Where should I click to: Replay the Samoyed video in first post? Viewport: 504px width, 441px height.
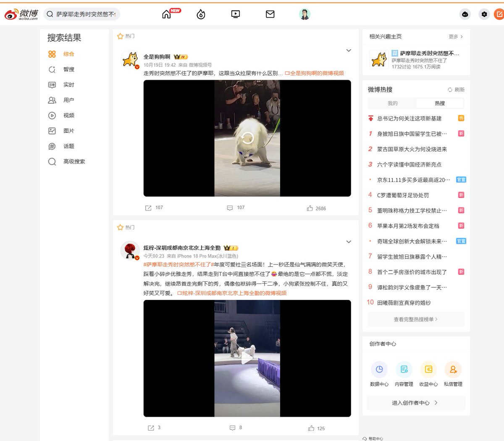(x=247, y=138)
